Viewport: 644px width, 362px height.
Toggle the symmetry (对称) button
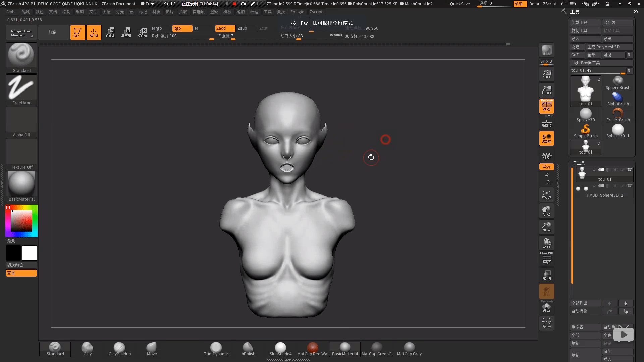(546, 156)
